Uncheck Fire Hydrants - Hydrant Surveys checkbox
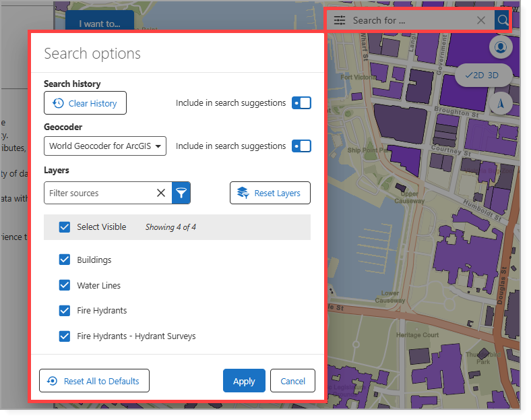This screenshot has width=531, height=420. point(65,336)
